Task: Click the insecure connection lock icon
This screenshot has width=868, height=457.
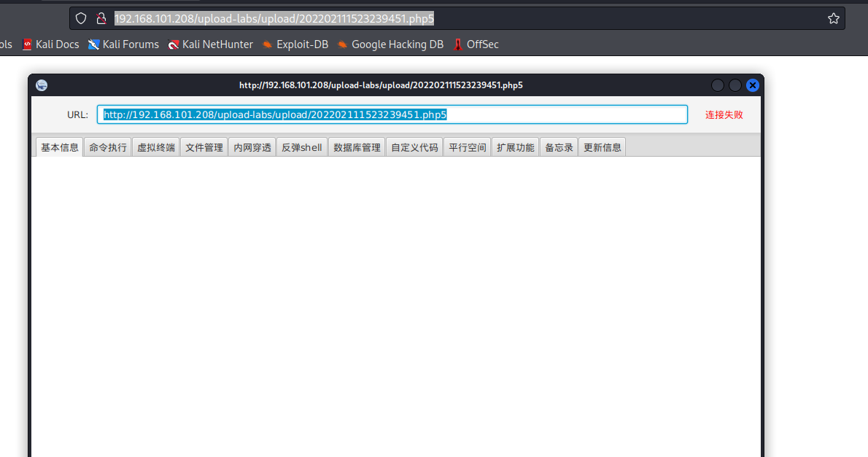Action: coord(101,18)
